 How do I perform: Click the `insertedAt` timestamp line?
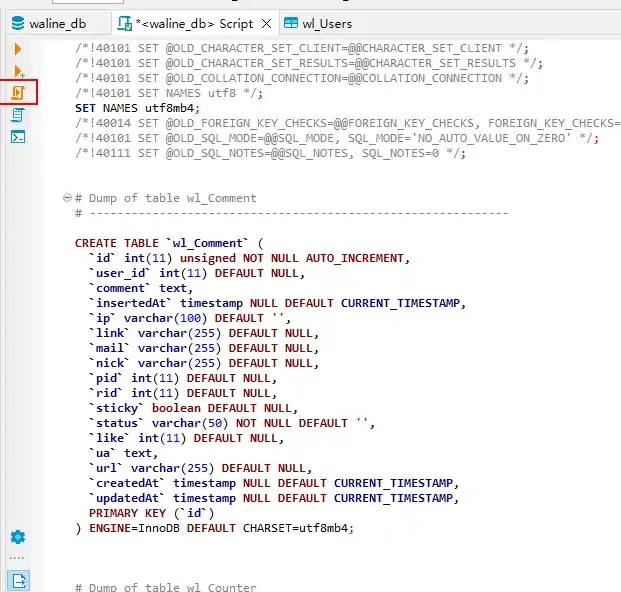(x=277, y=303)
